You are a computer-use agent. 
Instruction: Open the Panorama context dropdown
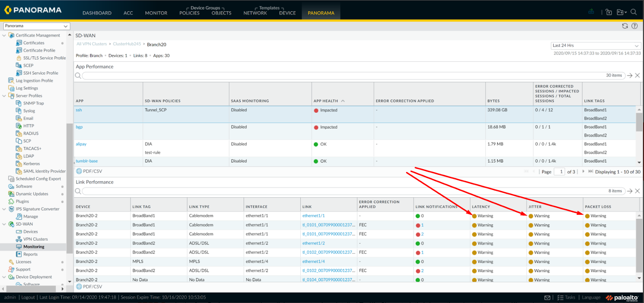click(37, 26)
